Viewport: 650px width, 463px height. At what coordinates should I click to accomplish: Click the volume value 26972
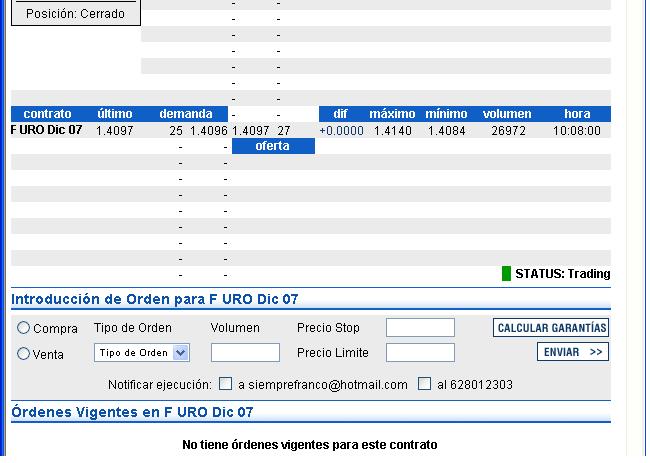tap(508, 131)
